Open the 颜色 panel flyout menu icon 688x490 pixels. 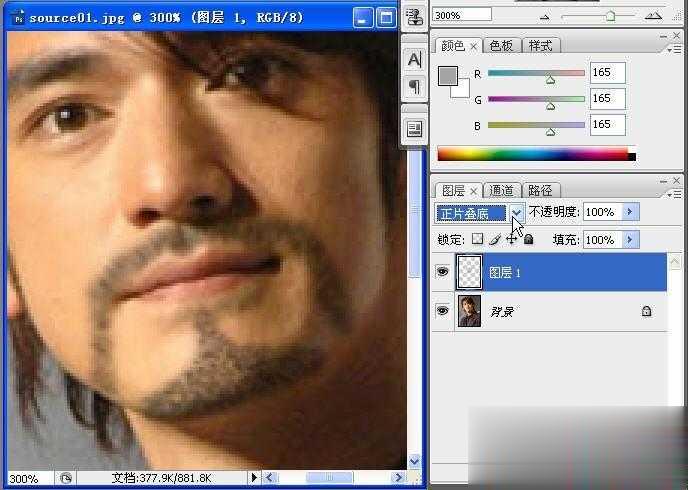[x=674, y=50]
